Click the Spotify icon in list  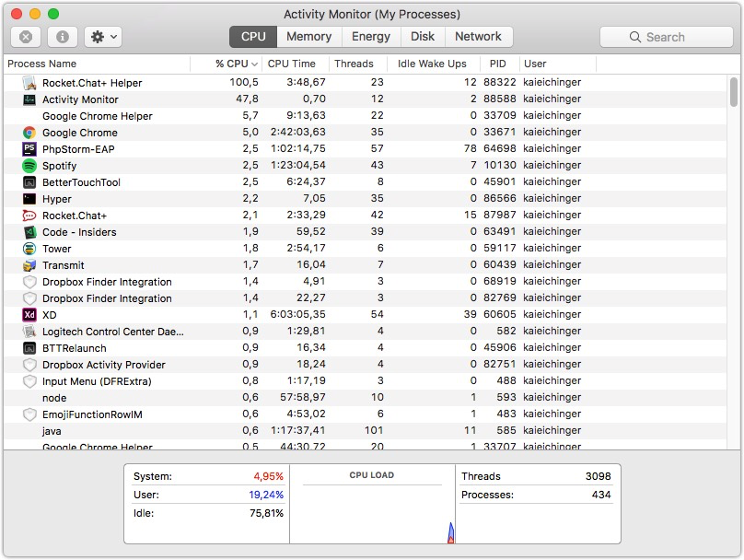click(x=29, y=166)
